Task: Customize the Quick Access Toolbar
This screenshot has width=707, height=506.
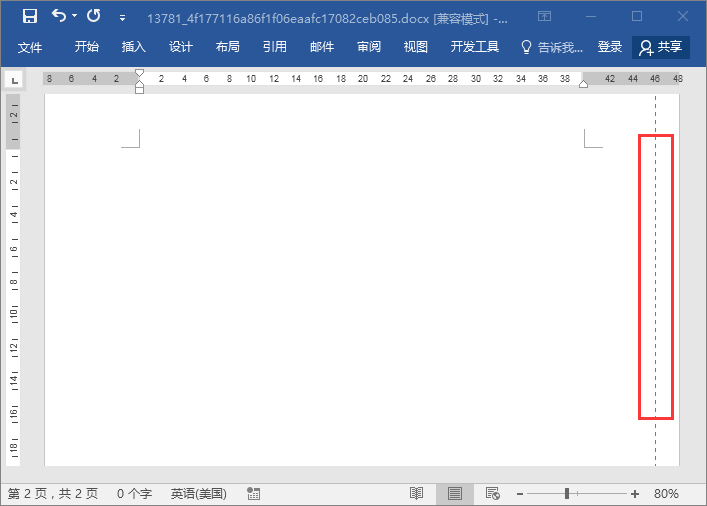Action: 122,18
